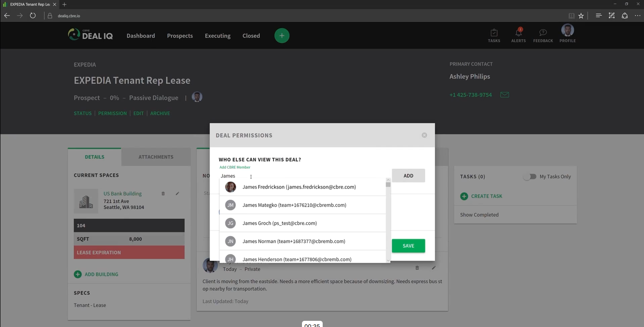
Task: Select James Henderson from suggestions
Action: (x=302, y=257)
